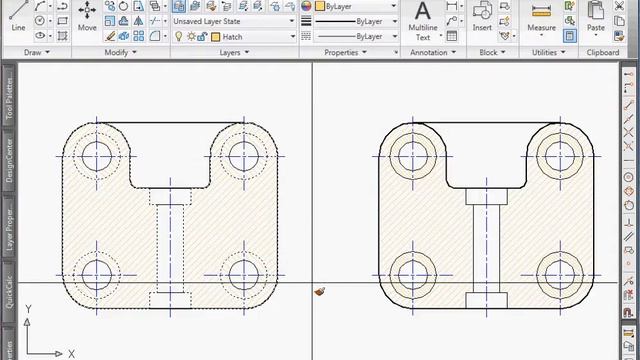Click the Explode tool icon
The image size is (640, 360).
tap(124, 36)
